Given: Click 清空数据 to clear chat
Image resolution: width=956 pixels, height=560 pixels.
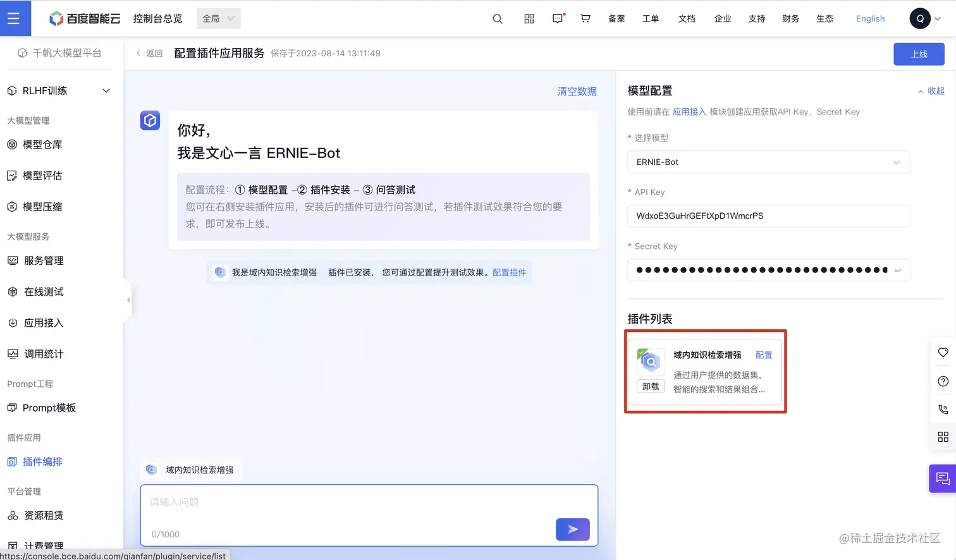Looking at the screenshot, I should click(577, 91).
